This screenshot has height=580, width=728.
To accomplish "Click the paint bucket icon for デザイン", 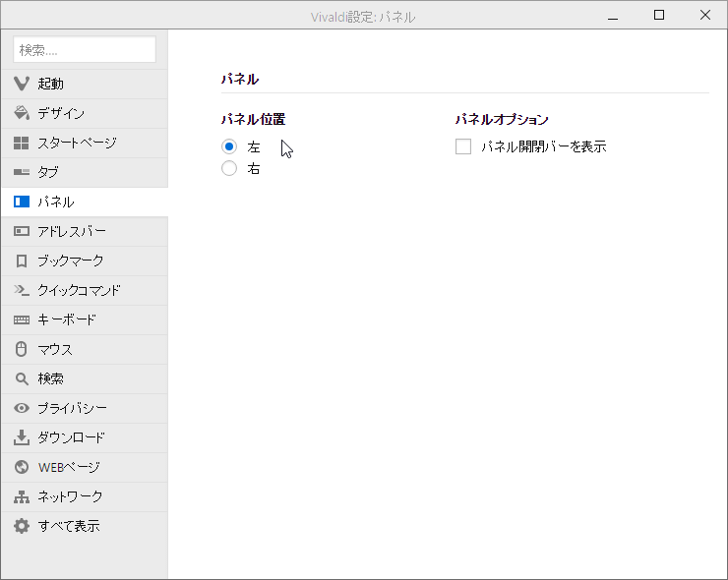I will pyautogui.click(x=22, y=113).
